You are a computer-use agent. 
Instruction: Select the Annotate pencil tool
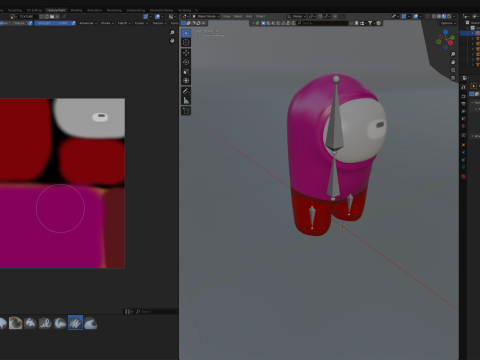coord(186,91)
